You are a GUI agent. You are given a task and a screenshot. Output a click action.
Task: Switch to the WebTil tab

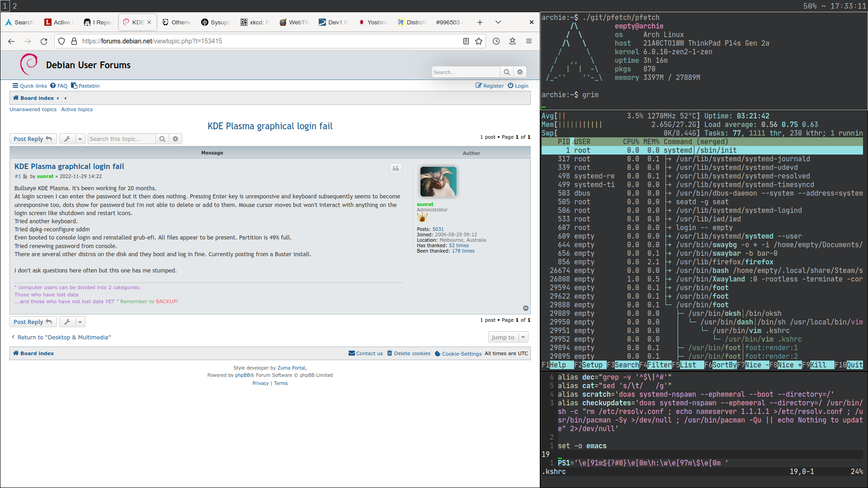point(294,22)
